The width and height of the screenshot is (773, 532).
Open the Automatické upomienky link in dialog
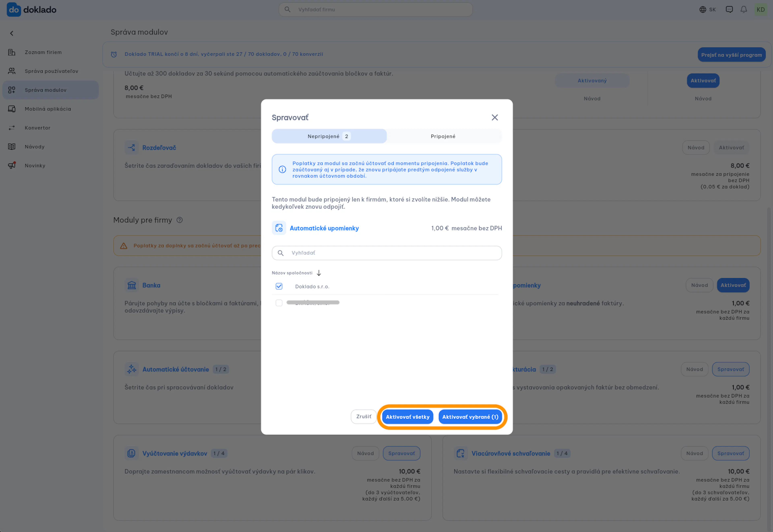[x=324, y=228]
